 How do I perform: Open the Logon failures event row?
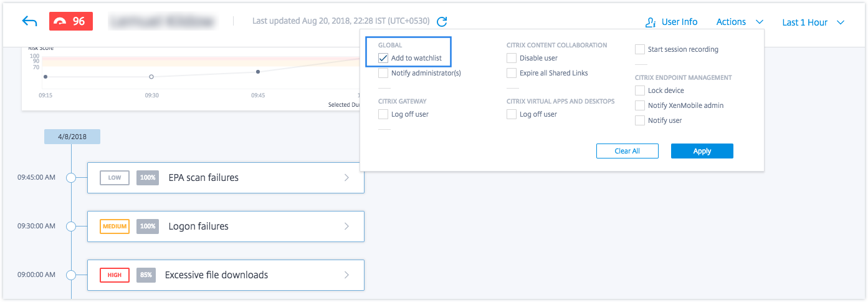click(x=225, y=226)
